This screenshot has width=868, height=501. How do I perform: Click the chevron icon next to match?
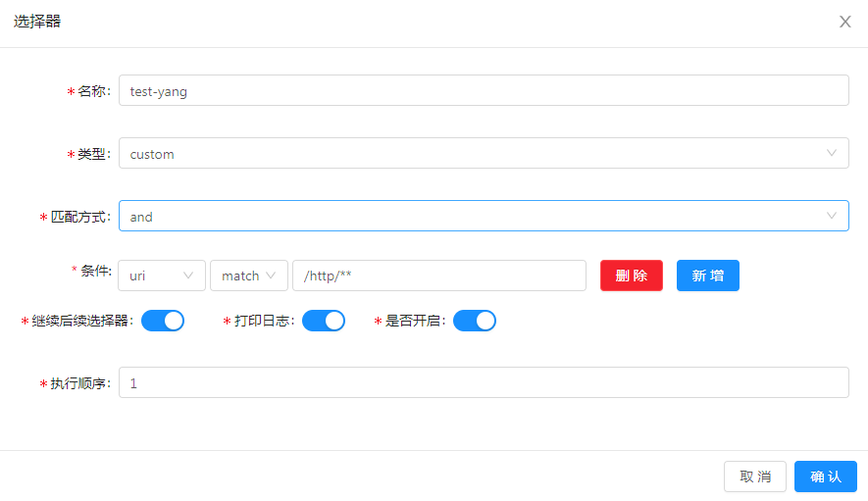[x=271, y=276]
